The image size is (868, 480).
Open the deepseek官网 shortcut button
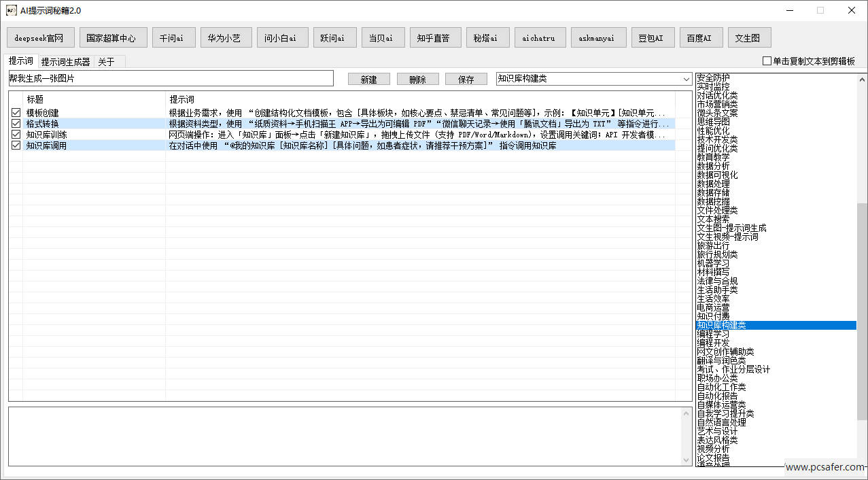40,38
